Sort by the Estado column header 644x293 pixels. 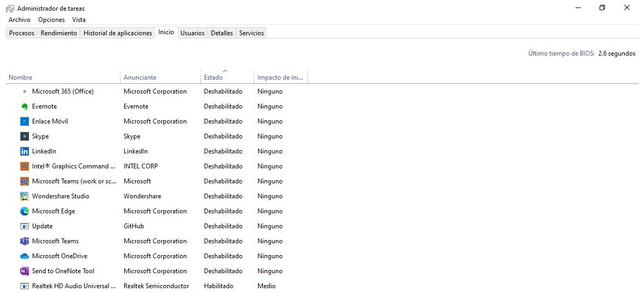[x=227, y=77]
